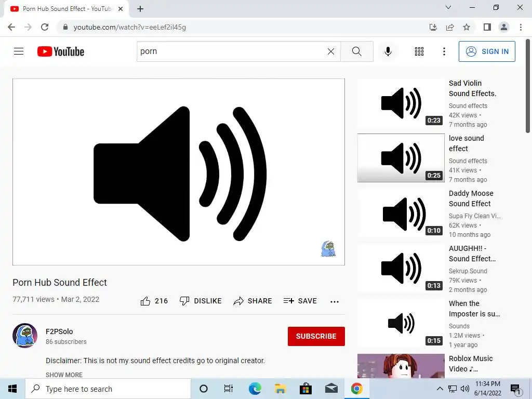Install app icon in address bar
Viewport: 532px width, 399px height.
click(x=433, y=27)
